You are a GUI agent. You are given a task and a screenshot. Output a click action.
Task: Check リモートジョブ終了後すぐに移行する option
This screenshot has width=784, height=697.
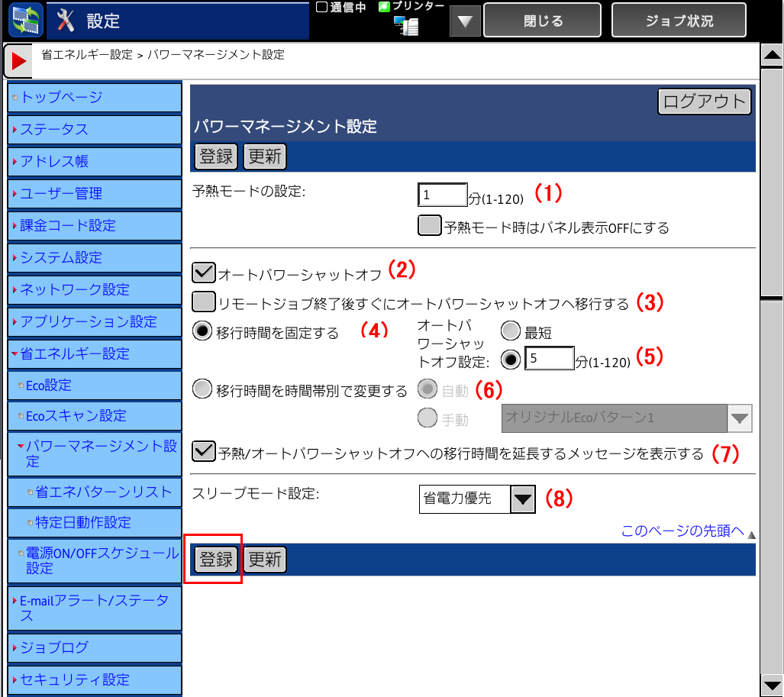click(x=204, y=302)
